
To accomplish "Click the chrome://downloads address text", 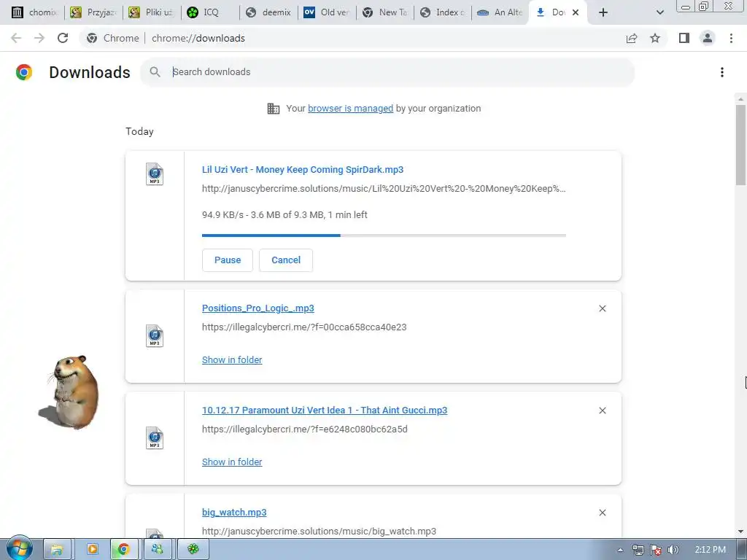I will (x=198, y=38).
